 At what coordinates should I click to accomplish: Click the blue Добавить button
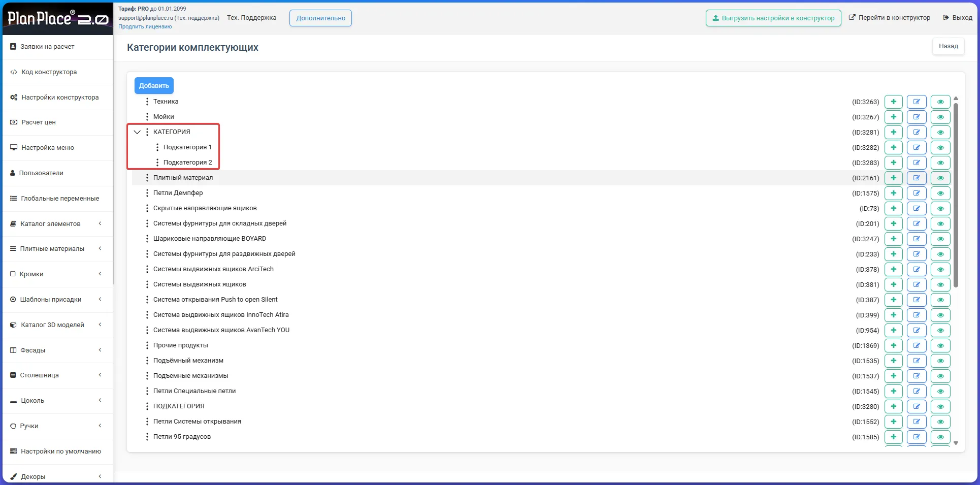[154, 86]
